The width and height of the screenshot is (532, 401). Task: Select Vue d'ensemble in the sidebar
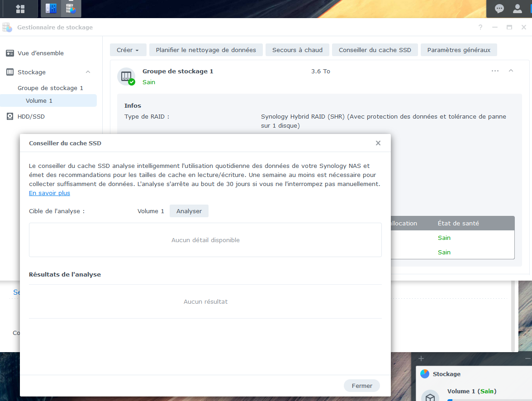41,53
